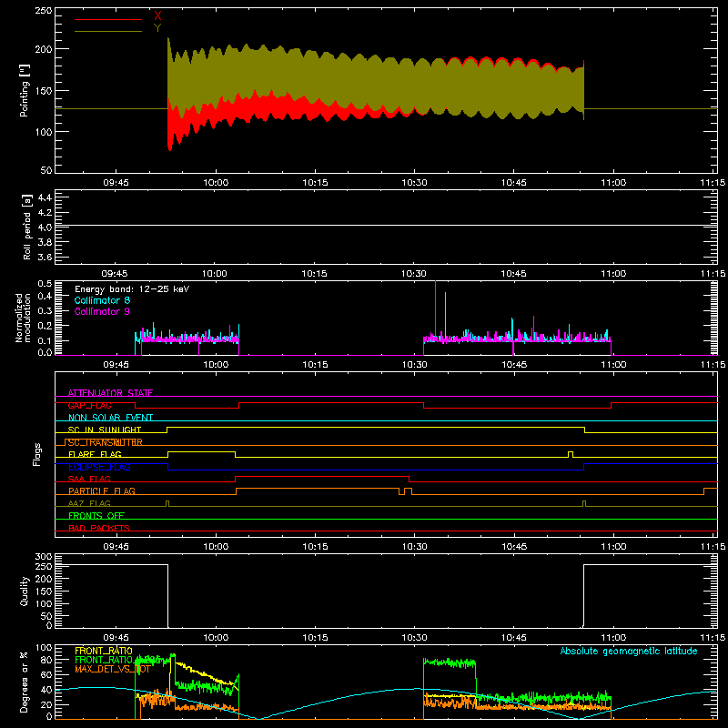Click 4.4 tick on Roll period axis

point(45,197)
